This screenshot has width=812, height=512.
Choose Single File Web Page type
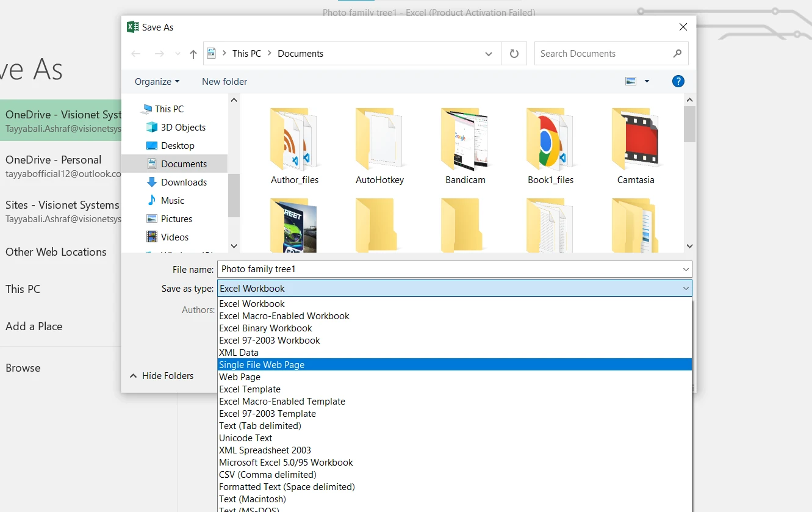[455, 365]
